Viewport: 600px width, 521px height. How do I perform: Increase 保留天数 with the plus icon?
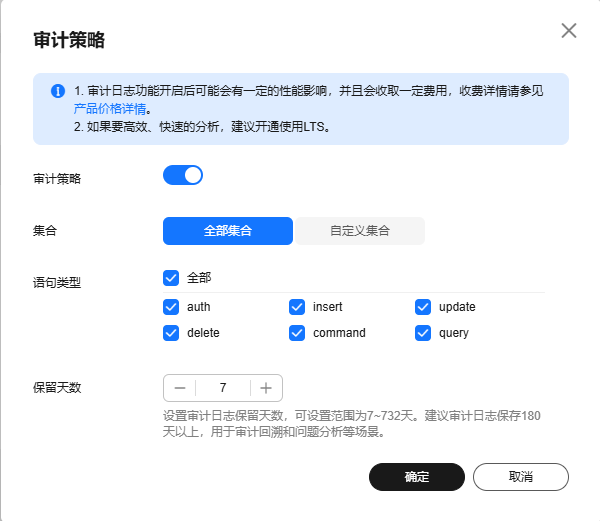(266, 388)
